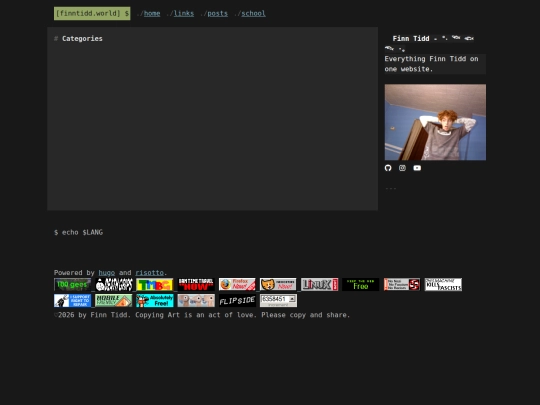Click the '100 geos' green badge
Image resolution: width=540 pixels, height=405 pixels.
(x=72, y=284)
